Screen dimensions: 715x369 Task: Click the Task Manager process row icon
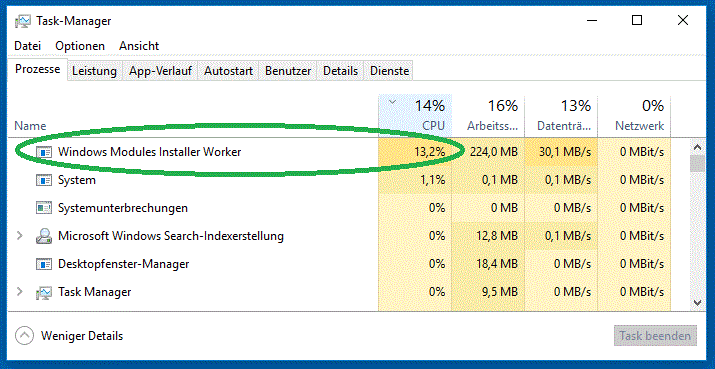(44, 292)
